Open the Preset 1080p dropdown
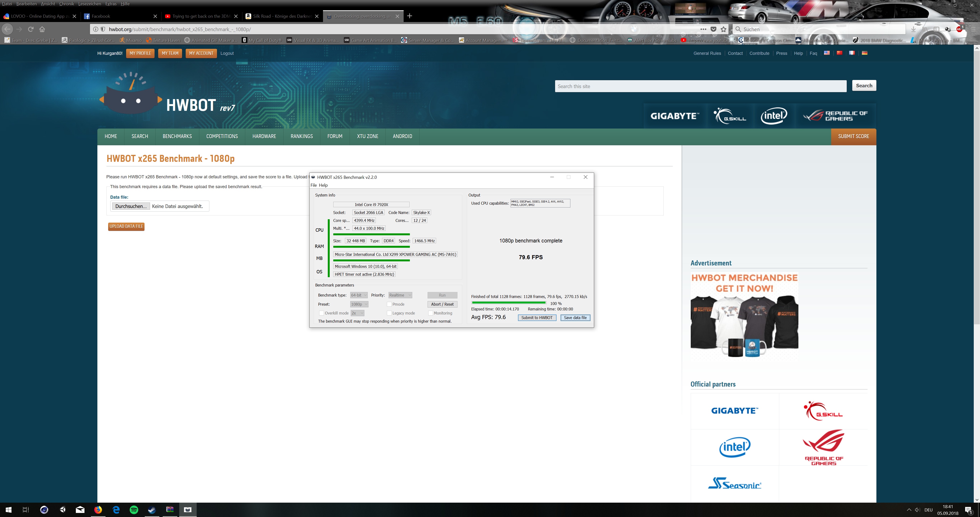 [x=359, y=304]
